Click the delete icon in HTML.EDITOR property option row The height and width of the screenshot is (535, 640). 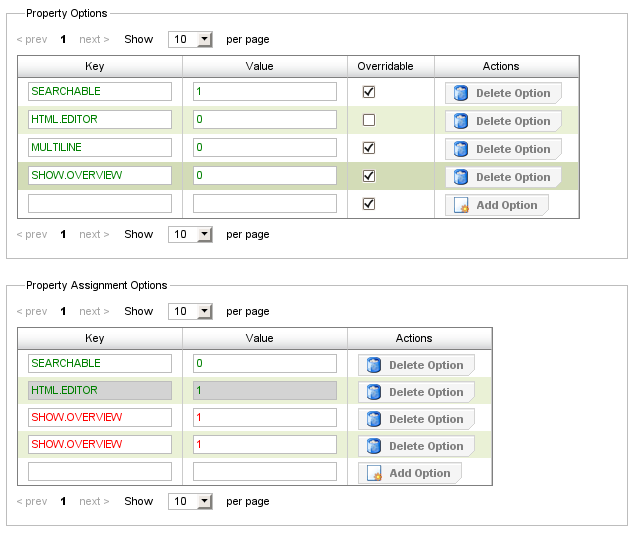(x=461, y=121)
